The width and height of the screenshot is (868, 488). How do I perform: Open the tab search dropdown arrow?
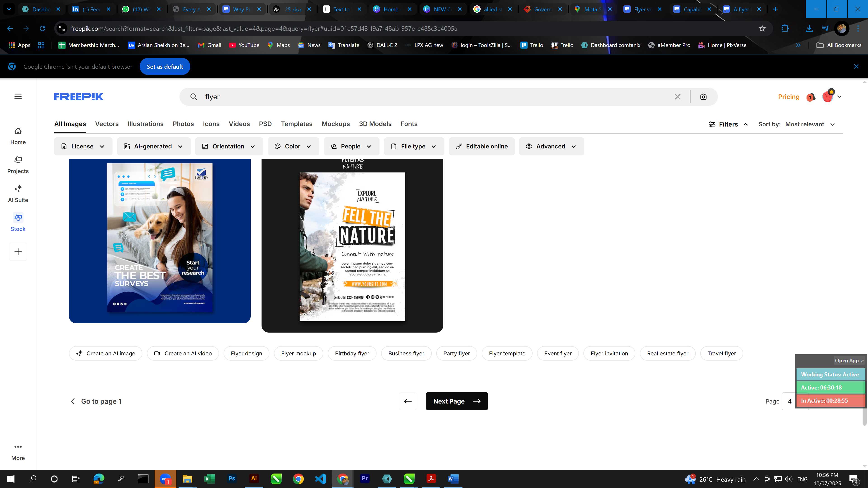(9, 9)
